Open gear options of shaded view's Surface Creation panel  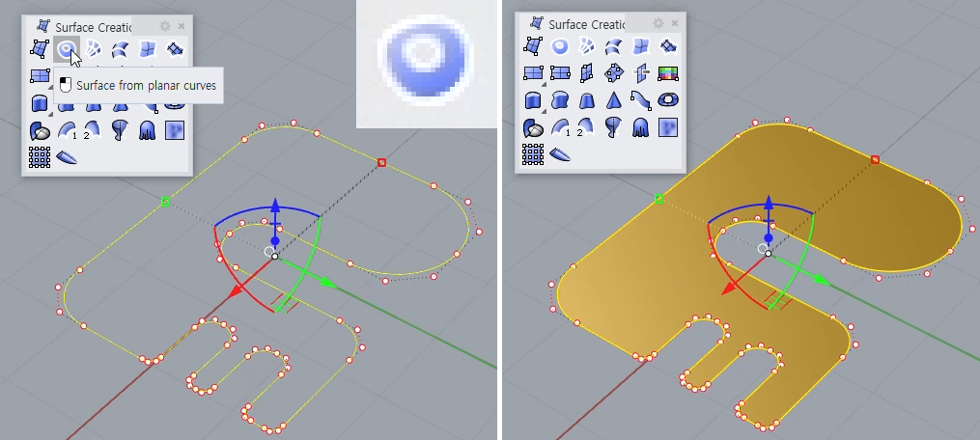(658, 24)
